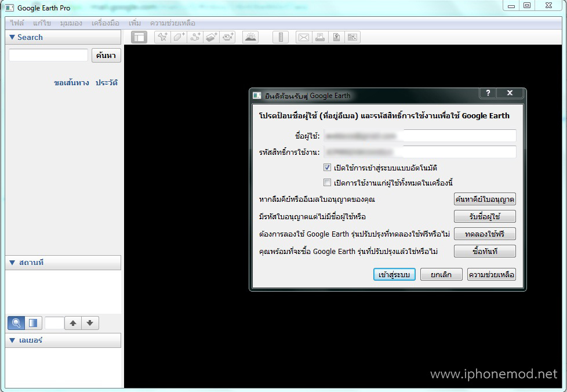This screenshot has width=567, height=392.
Task: Add an image overlay from the toolbar
Action: (x=212, y=37)
